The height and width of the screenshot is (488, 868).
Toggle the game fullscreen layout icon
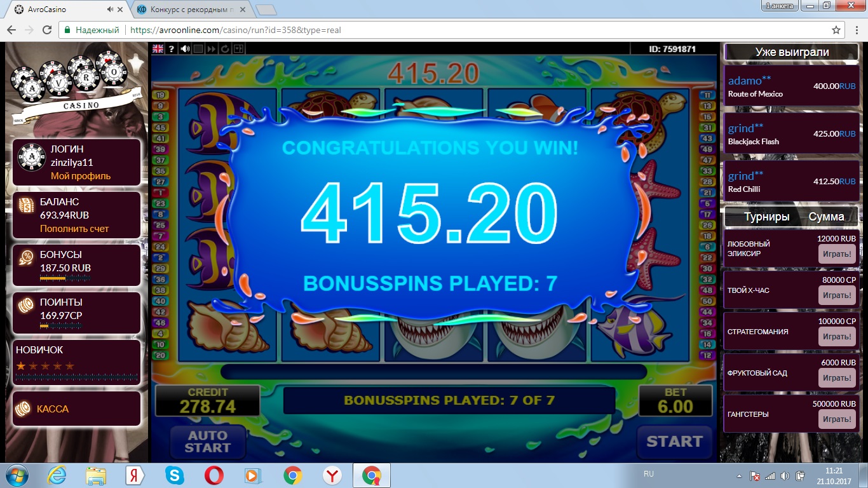[x=238, y=49]
